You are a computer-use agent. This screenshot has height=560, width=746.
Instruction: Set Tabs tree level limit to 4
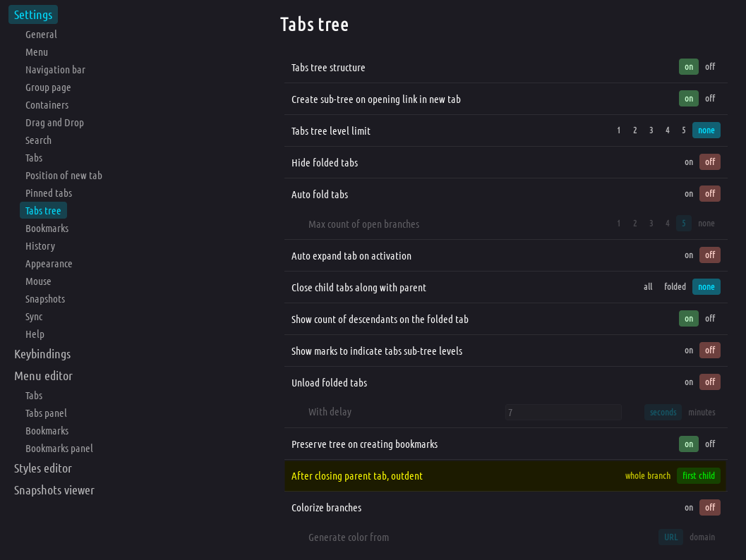point(667,130)
